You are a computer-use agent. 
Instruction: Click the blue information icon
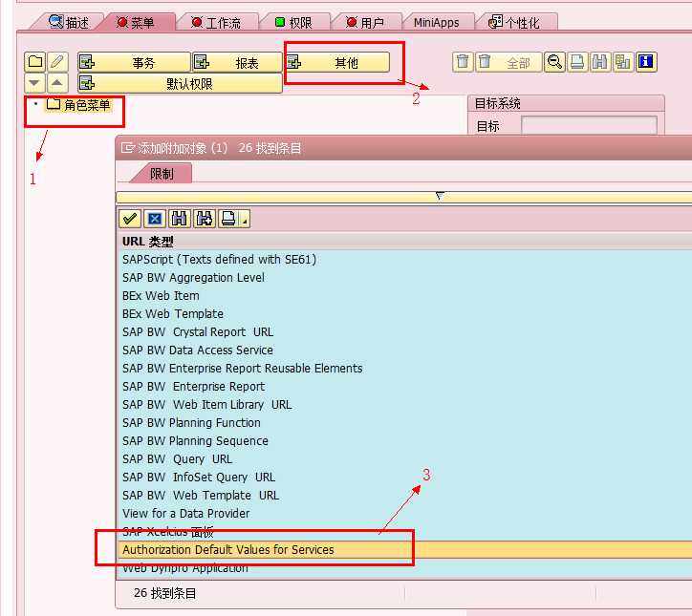pyautogui.click(x=646, y=62)
